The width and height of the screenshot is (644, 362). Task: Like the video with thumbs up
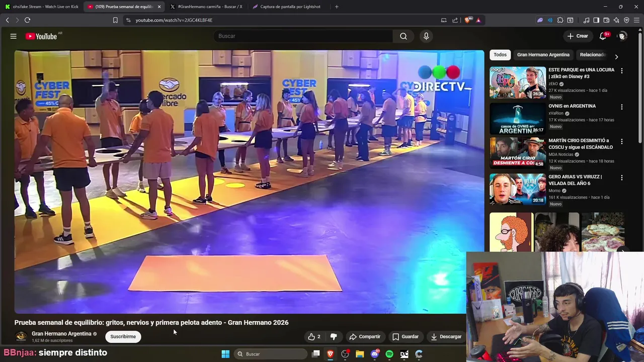point(314,337)
